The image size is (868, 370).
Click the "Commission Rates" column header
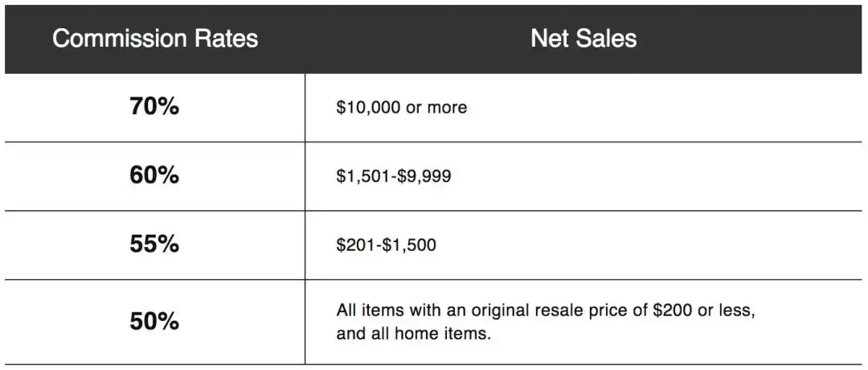click(155, 39)
